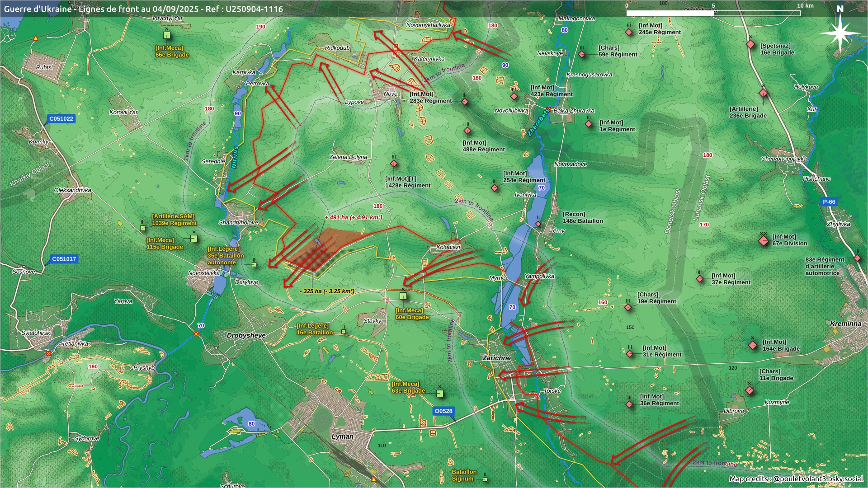Screen dimensions: 868x488
Task: Click the Torske village label
Action: 552,391
